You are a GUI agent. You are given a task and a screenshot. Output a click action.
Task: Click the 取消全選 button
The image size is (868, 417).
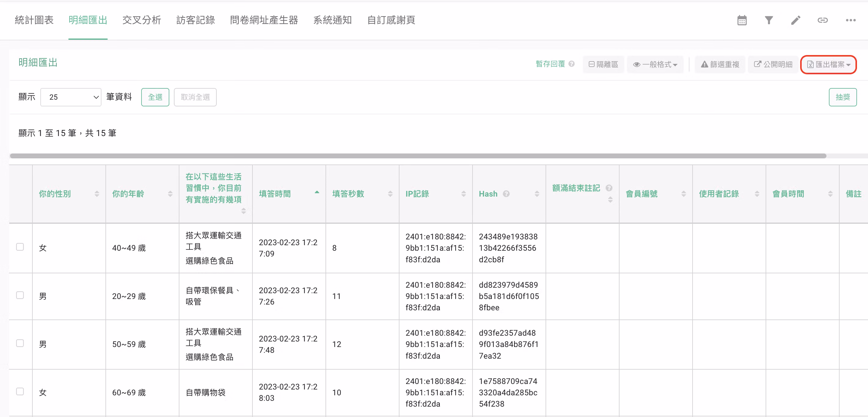pyautogui.click(x=195, y=97)
